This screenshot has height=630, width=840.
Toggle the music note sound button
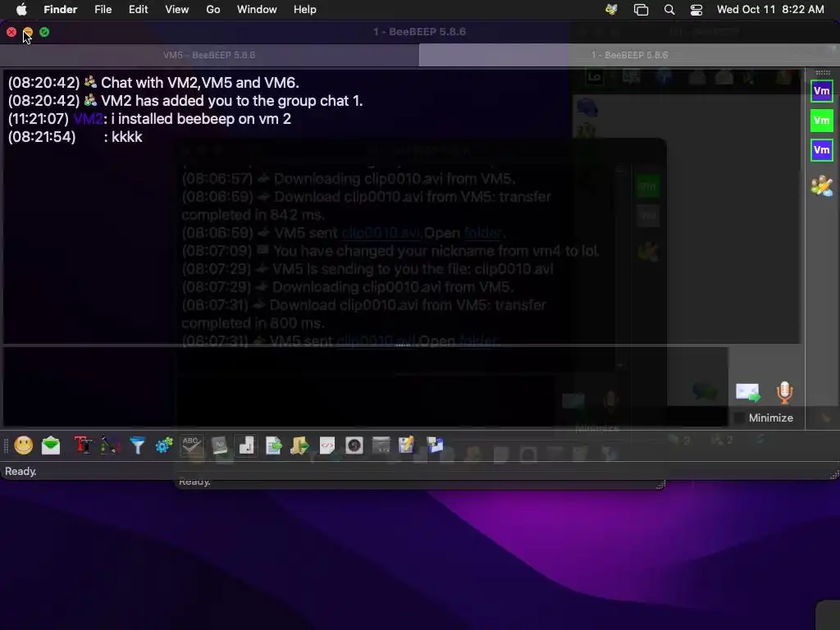(x=246, y=445)
